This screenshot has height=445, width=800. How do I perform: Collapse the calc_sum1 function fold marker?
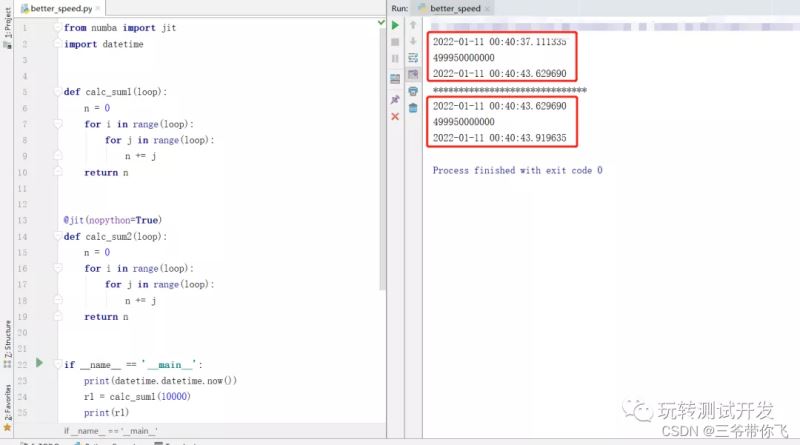click(57, 91)
